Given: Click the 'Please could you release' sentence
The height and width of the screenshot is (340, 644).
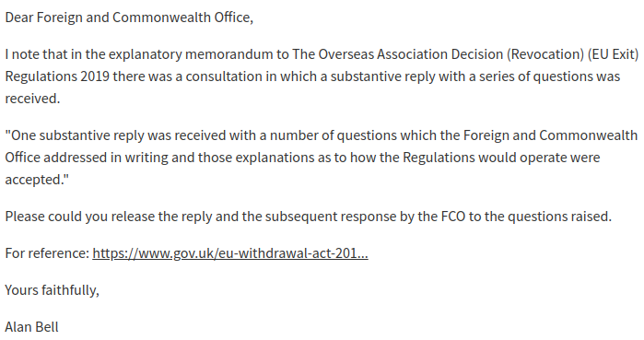Looking at the screenshot, I should point(308,217).
